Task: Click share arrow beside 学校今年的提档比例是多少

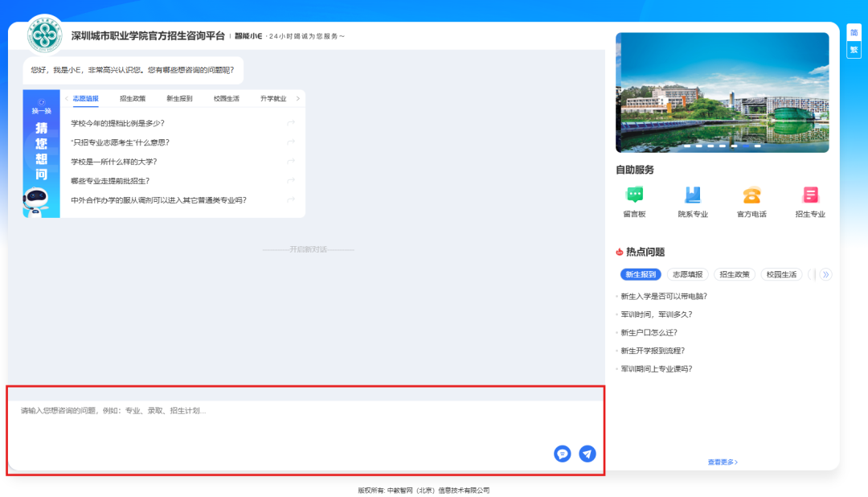Action: click(291, 123)
